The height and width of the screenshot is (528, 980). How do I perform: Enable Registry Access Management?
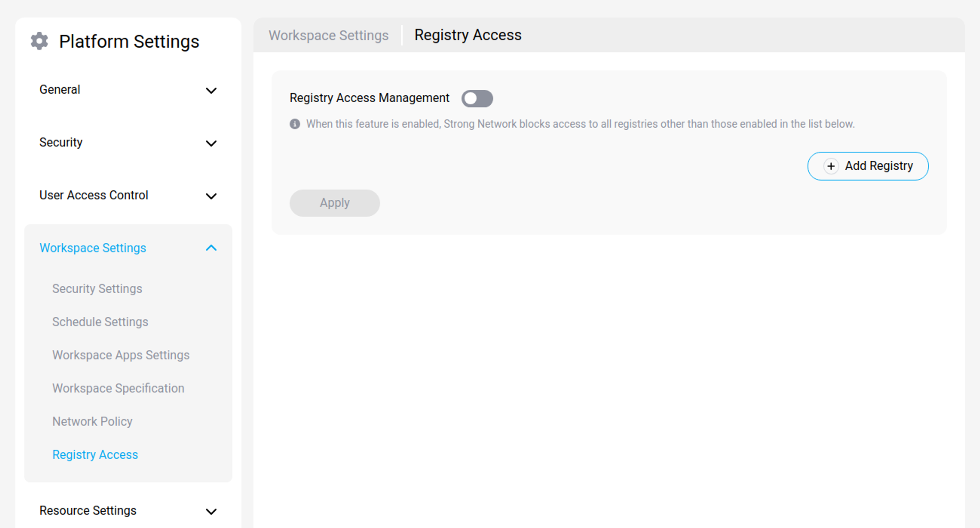477,98
